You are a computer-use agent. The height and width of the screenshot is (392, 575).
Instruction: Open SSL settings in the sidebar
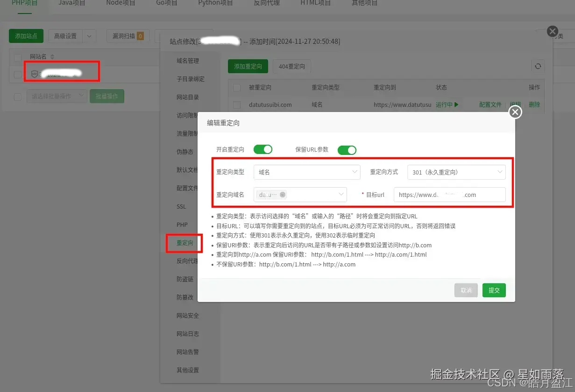point(182,206)
